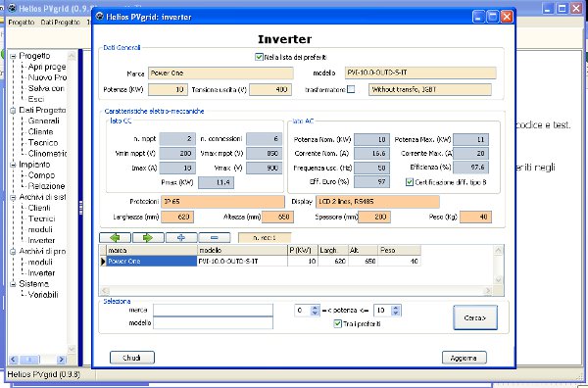Select 'Nuovo Progetto' in the tree

(47, 77)
